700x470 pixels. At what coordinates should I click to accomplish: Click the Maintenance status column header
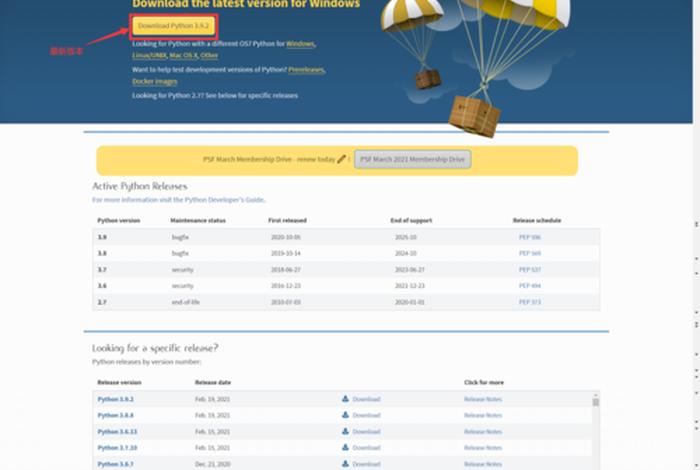pyautogui.click(x=198, y=220)
